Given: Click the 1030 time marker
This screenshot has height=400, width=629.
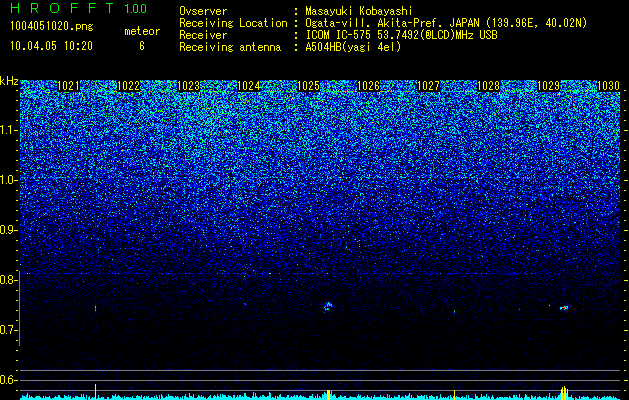Looking at the screenshot, I should pos(608,86).
